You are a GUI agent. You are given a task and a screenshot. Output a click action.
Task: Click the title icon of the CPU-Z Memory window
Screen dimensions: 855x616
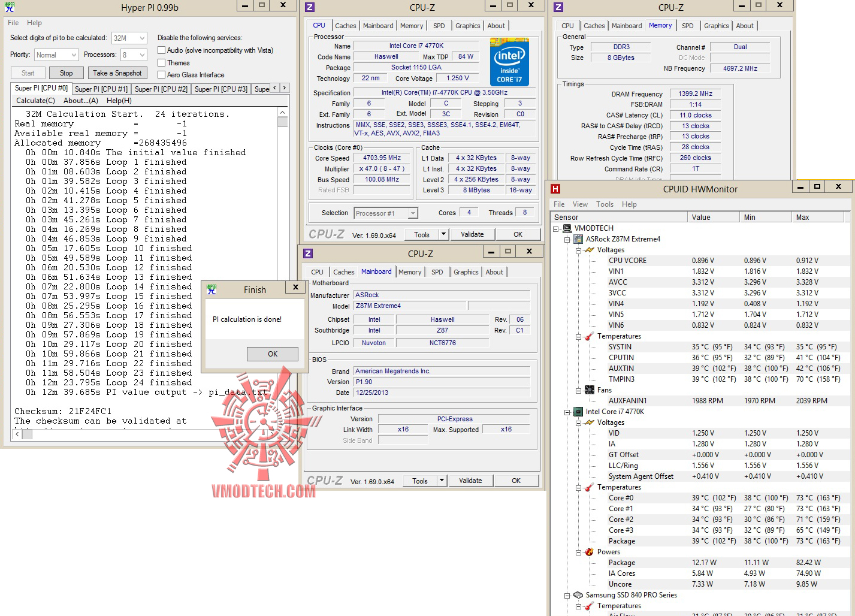coord(558,7)
